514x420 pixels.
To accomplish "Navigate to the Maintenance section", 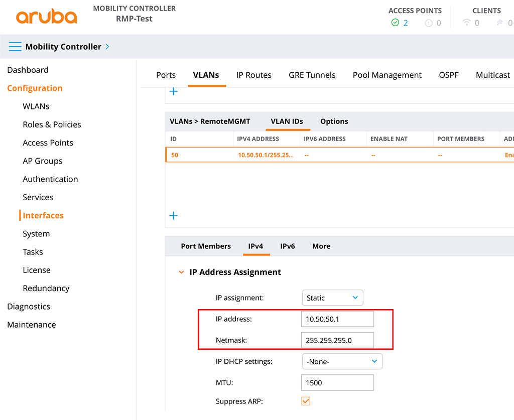I will point(31,324).
